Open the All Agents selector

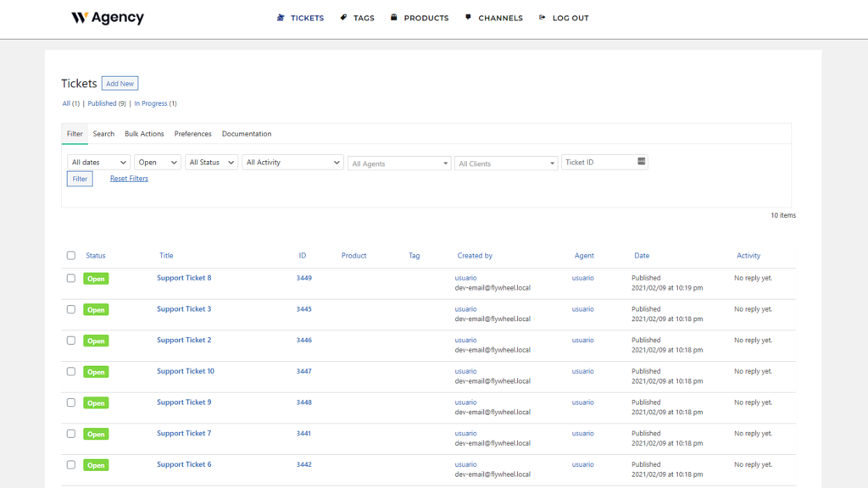[x=398, y=163]
